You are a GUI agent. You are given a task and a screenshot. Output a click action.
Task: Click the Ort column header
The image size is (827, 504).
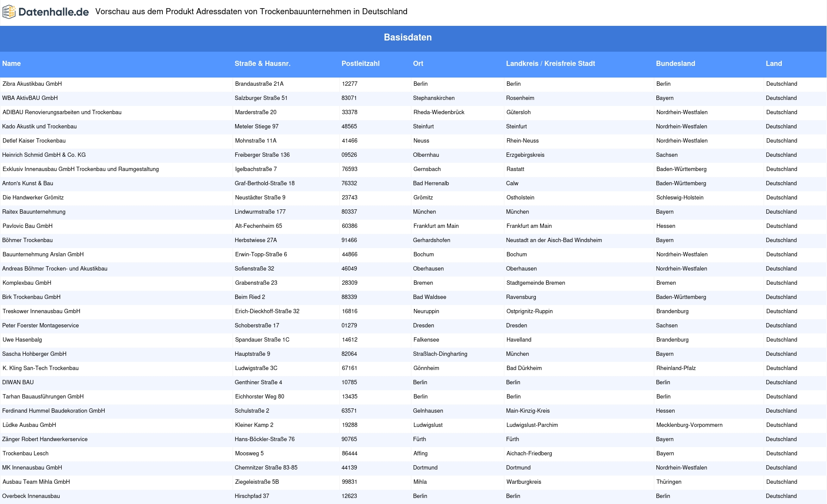418,63
